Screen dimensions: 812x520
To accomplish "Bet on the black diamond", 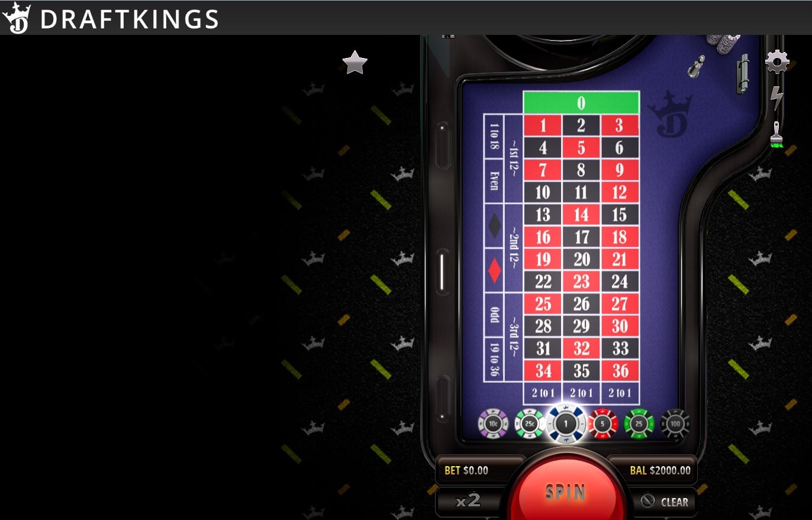I will click(x=494, y=227).
